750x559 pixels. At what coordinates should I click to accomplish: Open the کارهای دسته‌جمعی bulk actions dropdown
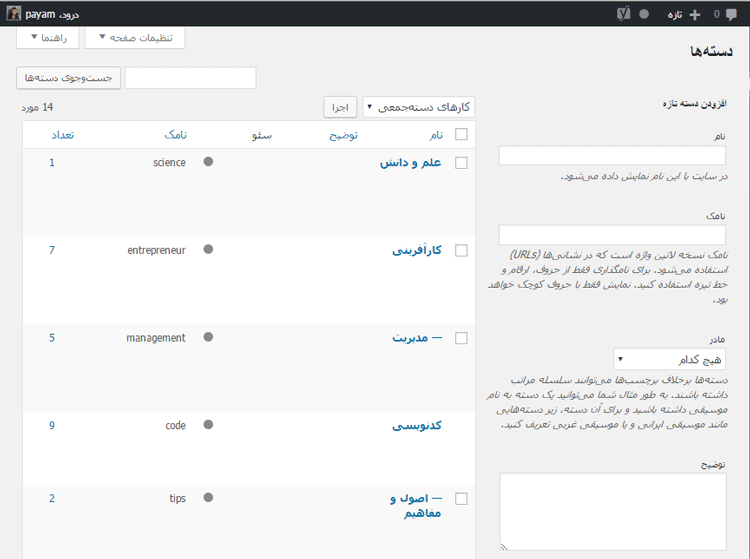coord(419,107)
